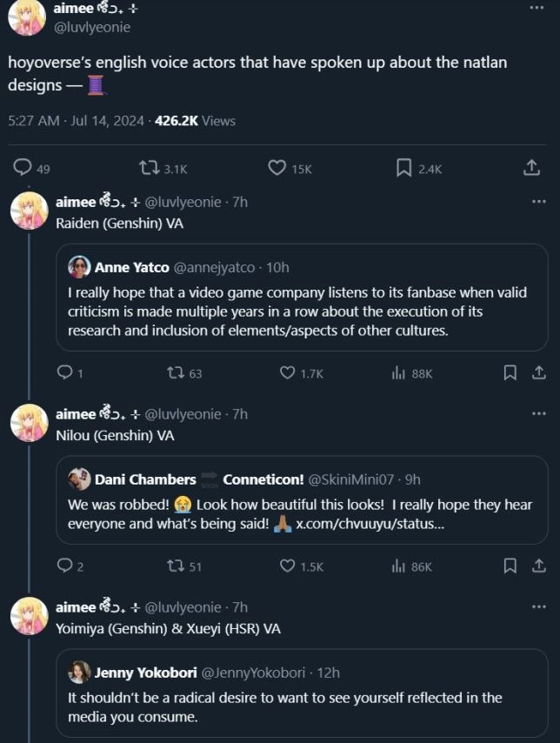Like the main tweet with 15K likes
560x743 pixels.
277,168
